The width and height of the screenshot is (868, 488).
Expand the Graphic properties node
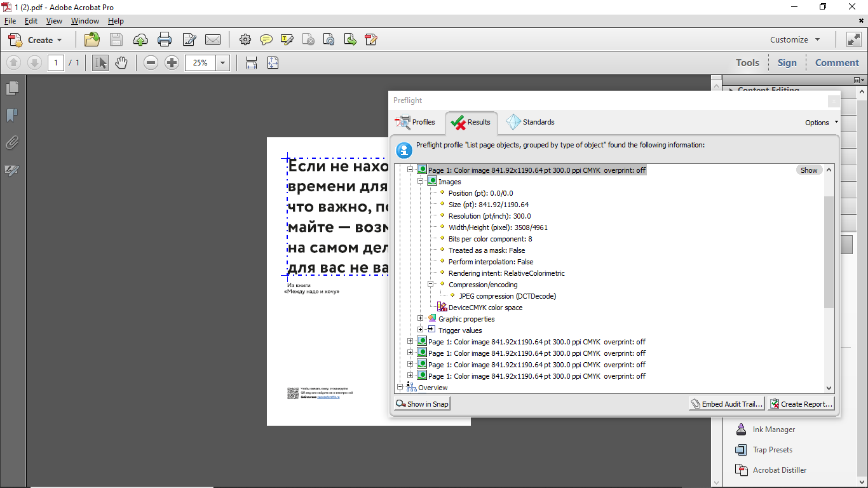[421, 319]
